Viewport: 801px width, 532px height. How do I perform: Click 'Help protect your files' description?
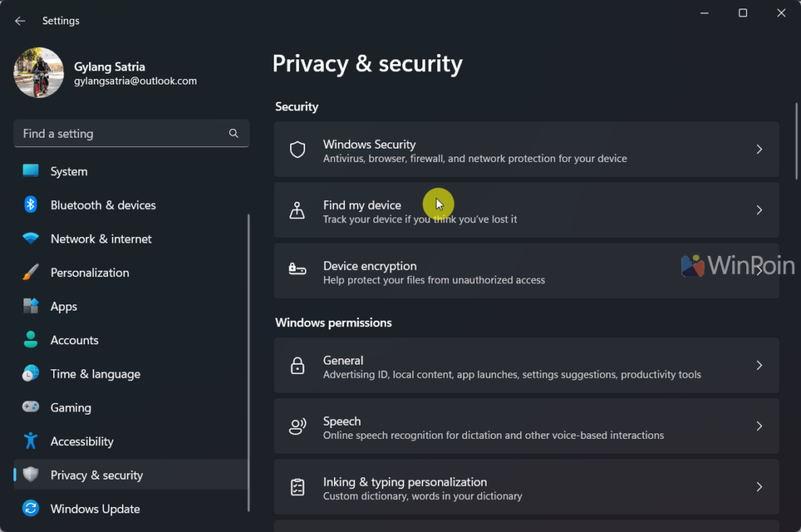[x=433, y=280]
